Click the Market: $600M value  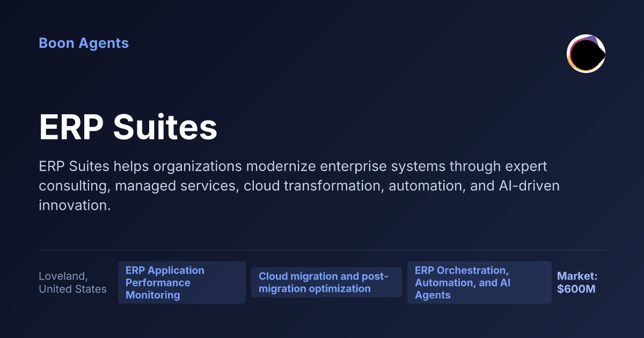point(577,283)
